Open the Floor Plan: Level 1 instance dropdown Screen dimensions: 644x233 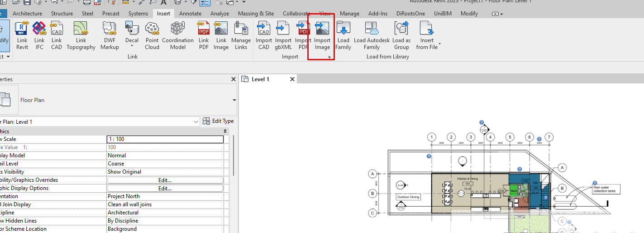click(x=196, y=122)
